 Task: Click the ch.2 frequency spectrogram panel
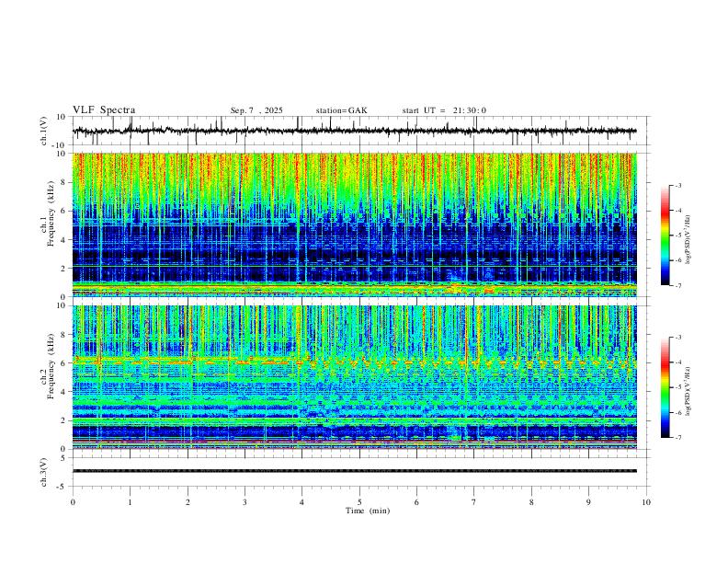355,377
